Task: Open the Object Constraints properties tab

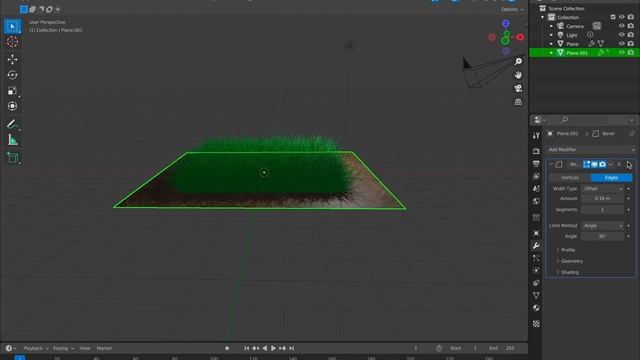Action: click(536, 283)
